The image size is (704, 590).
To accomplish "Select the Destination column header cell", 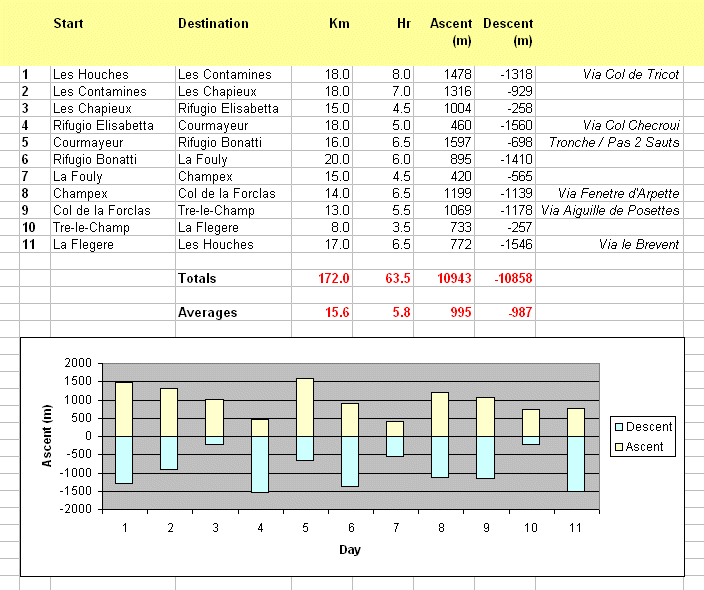I will [213, 24].
